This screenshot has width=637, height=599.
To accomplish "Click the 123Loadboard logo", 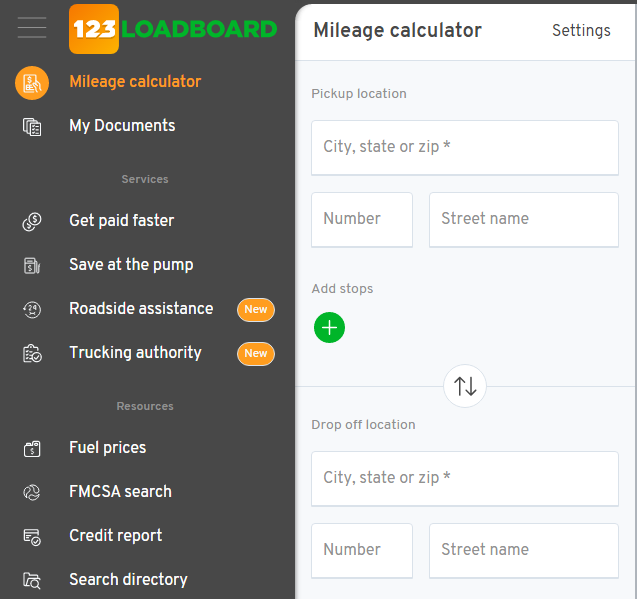I will pyautogui.click(x=173, y=28).
